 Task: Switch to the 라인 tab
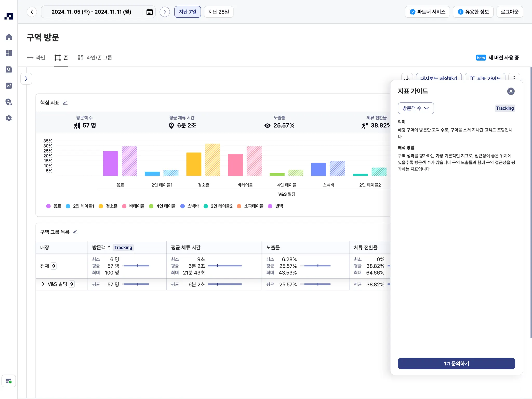pos(36,58)
